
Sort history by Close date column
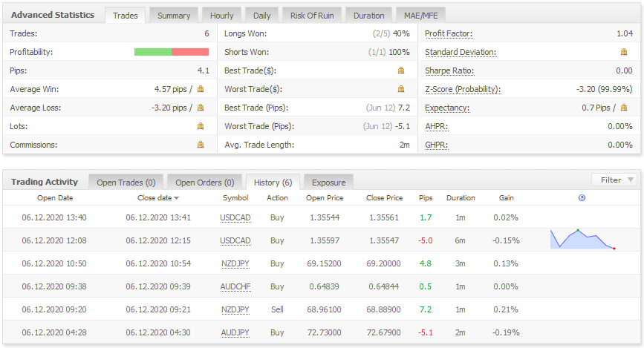(158, 198)
